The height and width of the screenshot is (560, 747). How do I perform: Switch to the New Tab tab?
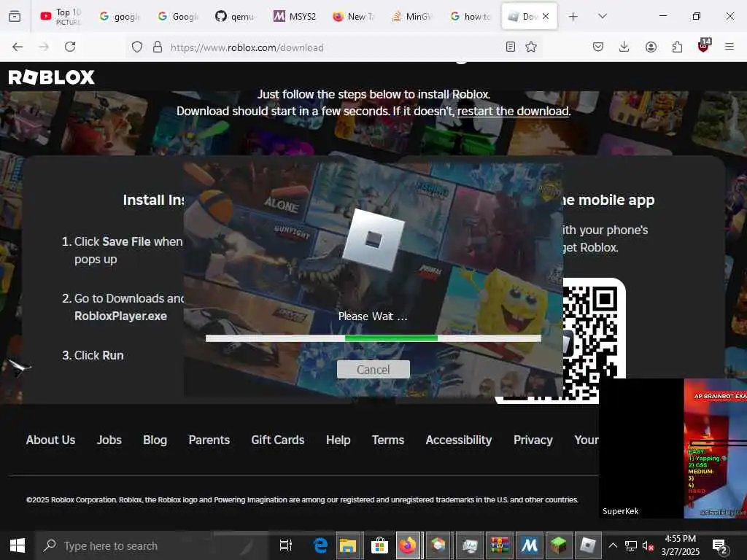[x=353, y=16]
